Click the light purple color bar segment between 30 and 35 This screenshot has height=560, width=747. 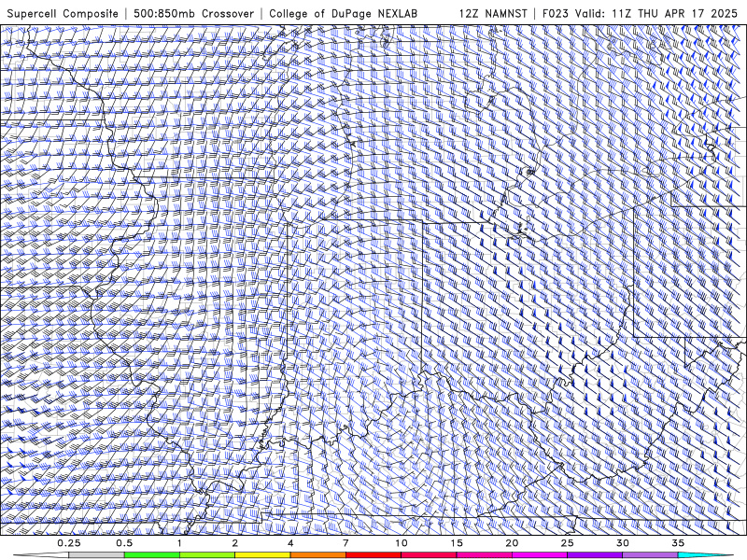650,555
